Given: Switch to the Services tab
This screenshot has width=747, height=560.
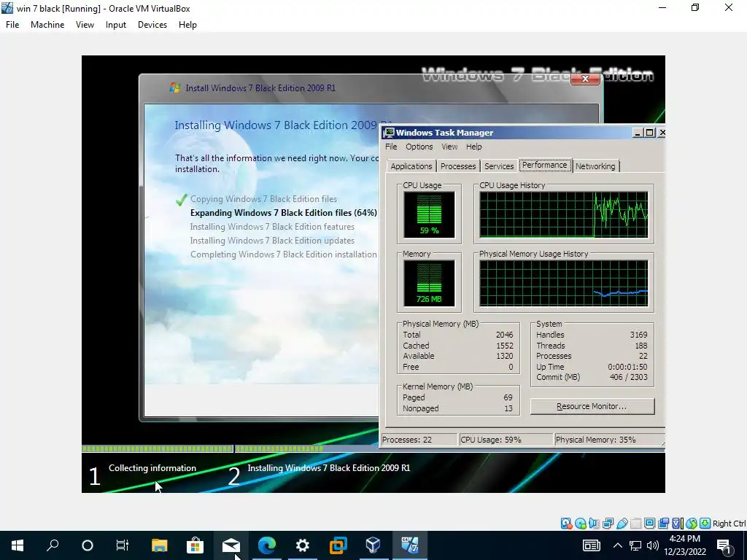Looking at the screenshot, I should click(x=499, y=166).
